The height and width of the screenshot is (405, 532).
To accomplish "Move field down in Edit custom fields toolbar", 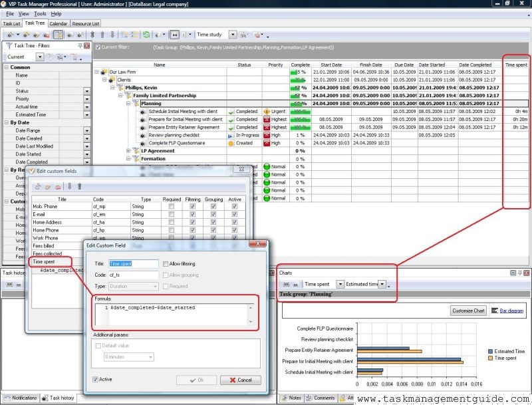I will 70,186.
